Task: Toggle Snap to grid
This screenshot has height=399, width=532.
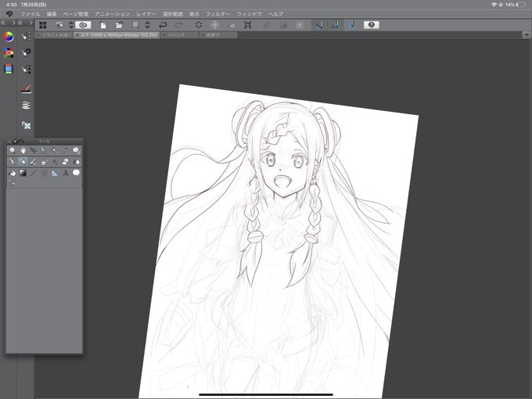Action: (352, 25)
